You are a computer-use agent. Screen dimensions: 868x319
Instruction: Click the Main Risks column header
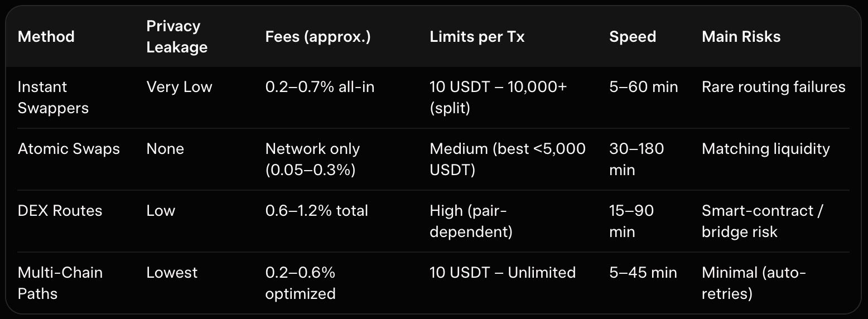(x=741, y=37)
